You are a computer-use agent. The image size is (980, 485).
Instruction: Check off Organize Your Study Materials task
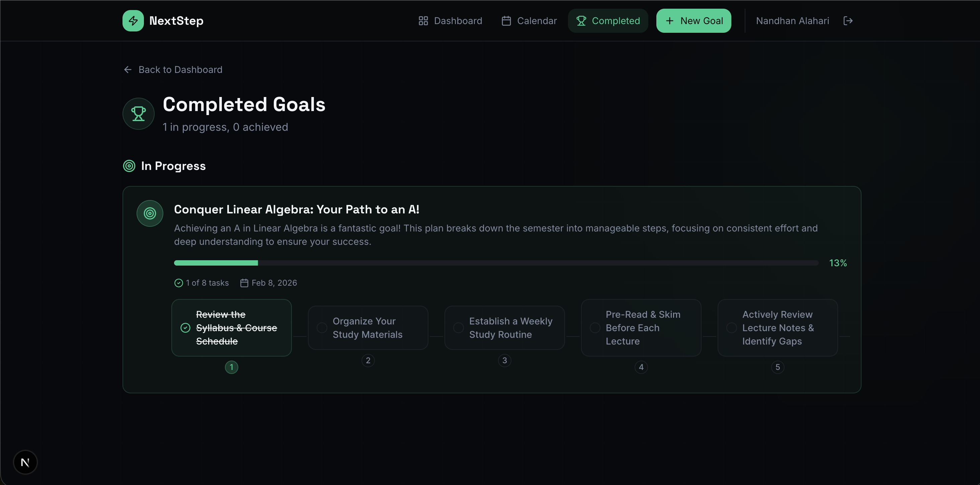(x=322, y=328)
